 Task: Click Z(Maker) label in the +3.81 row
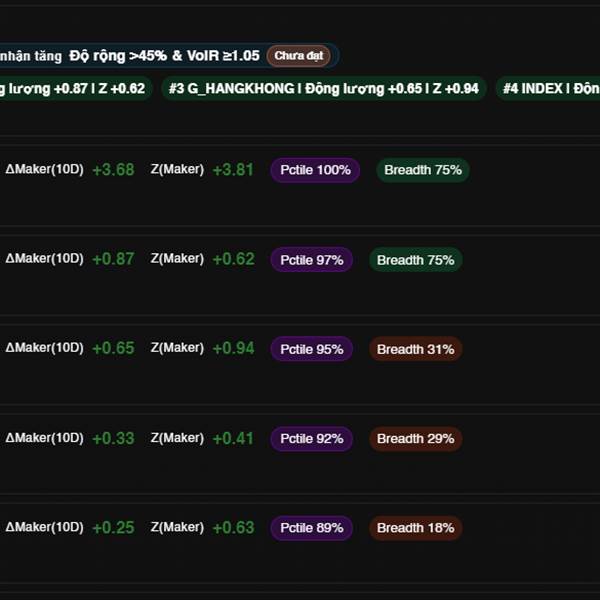(177, 169)
